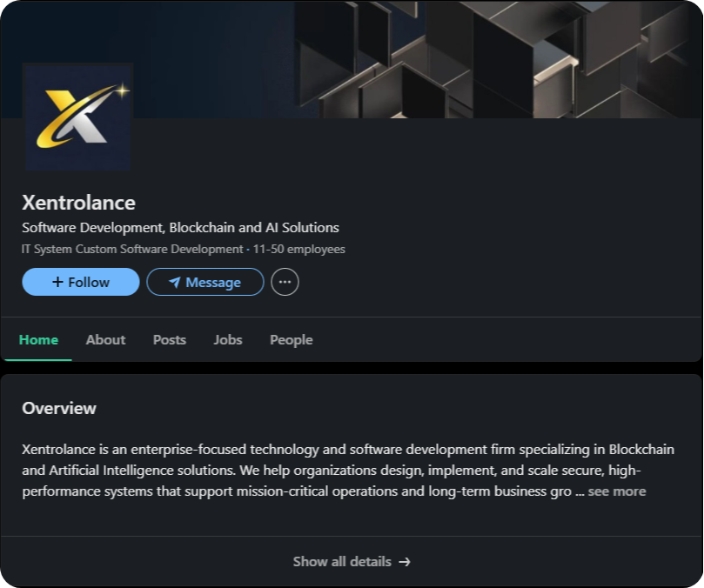The width and height of the screenshot is (704, 588).
Task: Click the IT System Custom Software Development text
Action: point(132,250)
